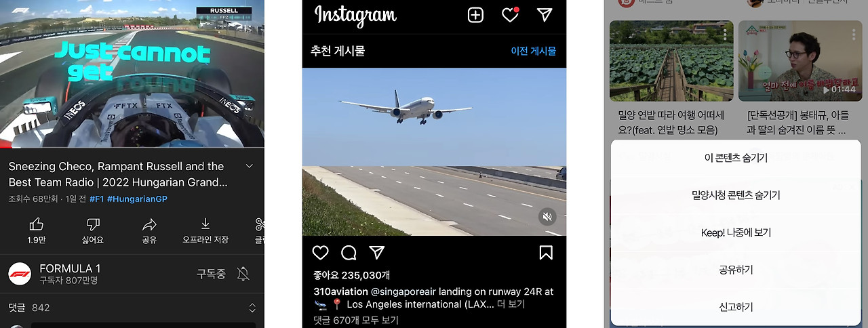Like the Formula 1 video with thumbs up
The width and height of the screenshot is (868, 328).
[37, 224]
